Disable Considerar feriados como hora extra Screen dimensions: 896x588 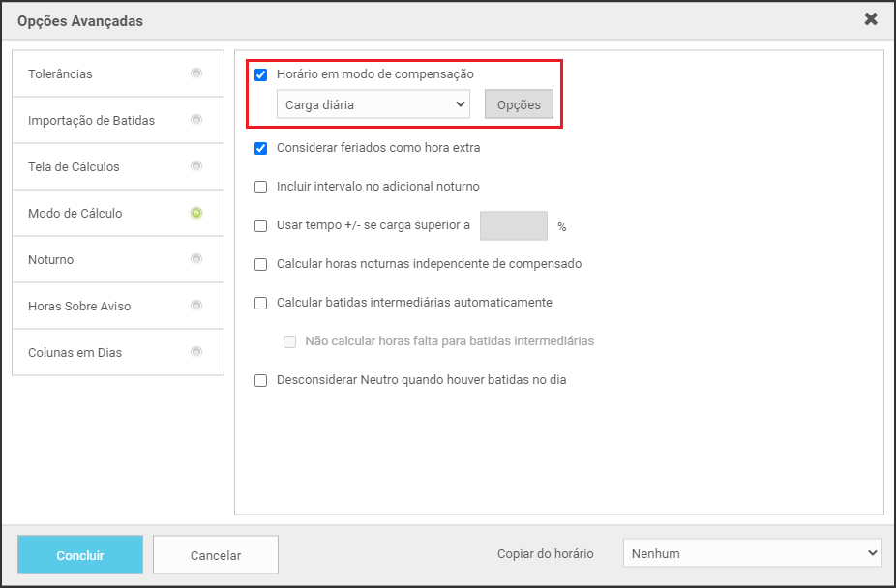tap(260, 148)
